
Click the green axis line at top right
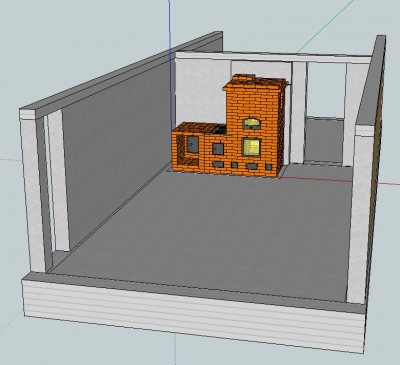point(325,26)
